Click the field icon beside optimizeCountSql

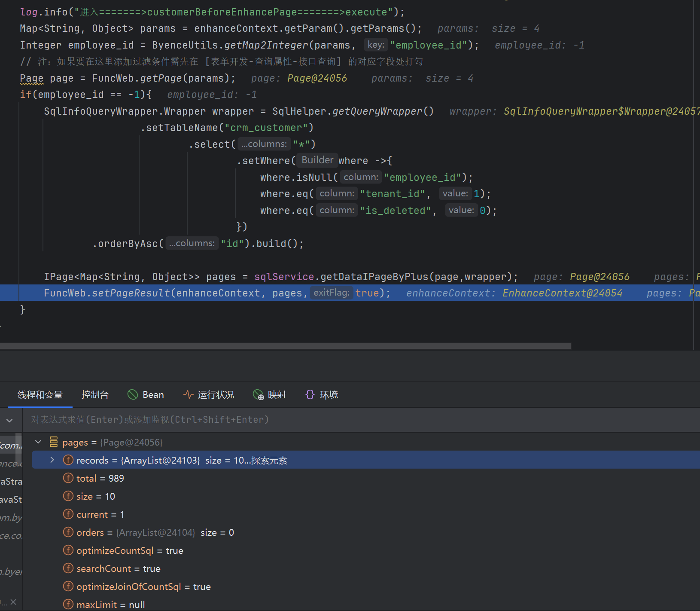(x=68, y=550)
